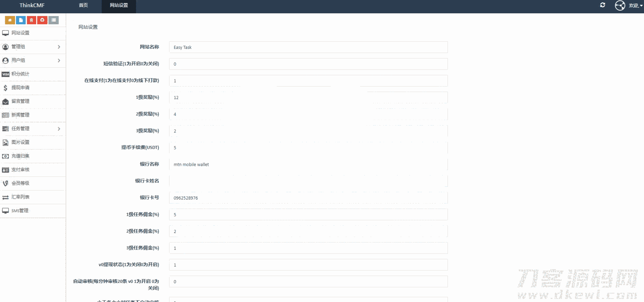This screenshot has height=302, width=644.
Task: Click the newspaper icon for 新闻管理
Action: tap(5, 115)
